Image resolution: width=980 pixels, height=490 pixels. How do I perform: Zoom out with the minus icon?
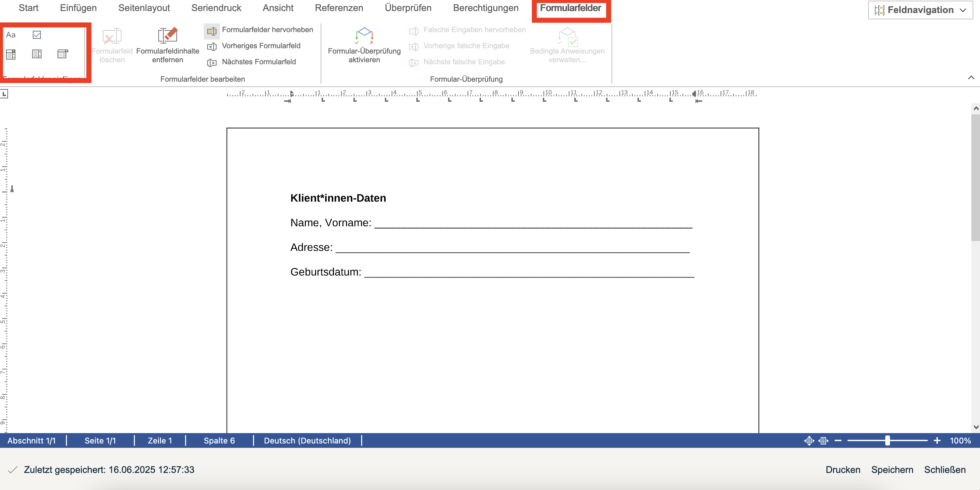838,440
